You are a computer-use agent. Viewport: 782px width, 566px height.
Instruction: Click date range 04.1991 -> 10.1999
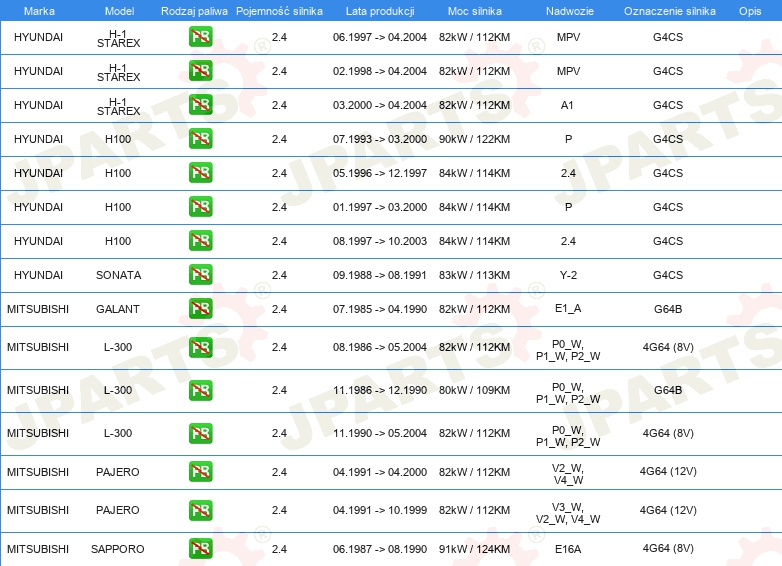point(380,510)
